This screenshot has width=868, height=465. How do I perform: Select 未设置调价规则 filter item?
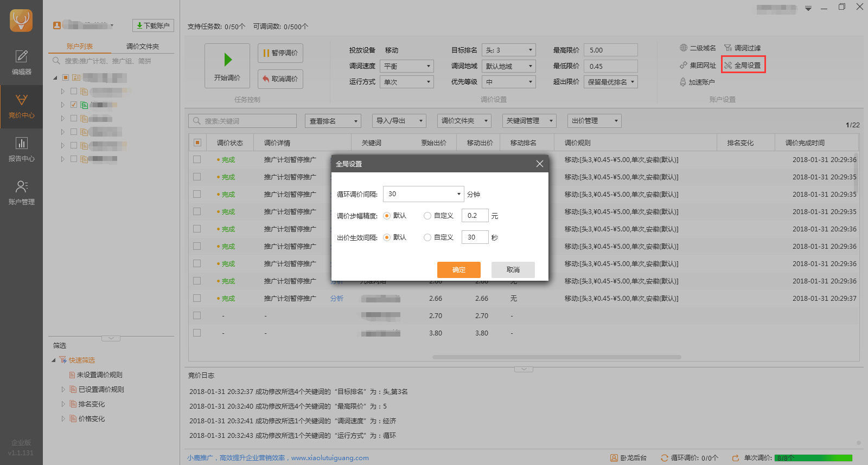point(99,374)
